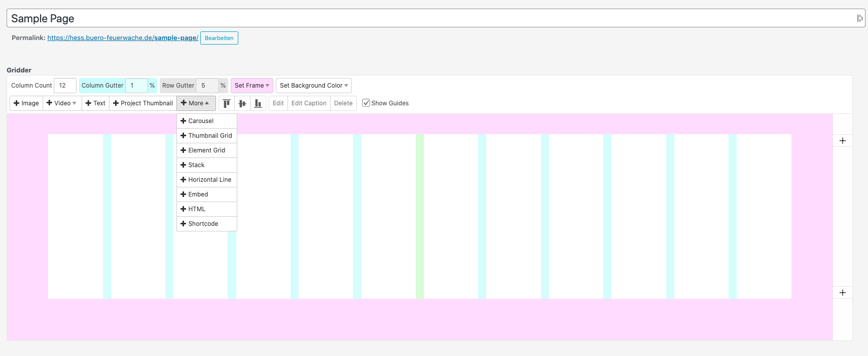The width and height of the screenshot is (868, 356).
Task: Click the green center guide column
Action: tap(420, 216)
